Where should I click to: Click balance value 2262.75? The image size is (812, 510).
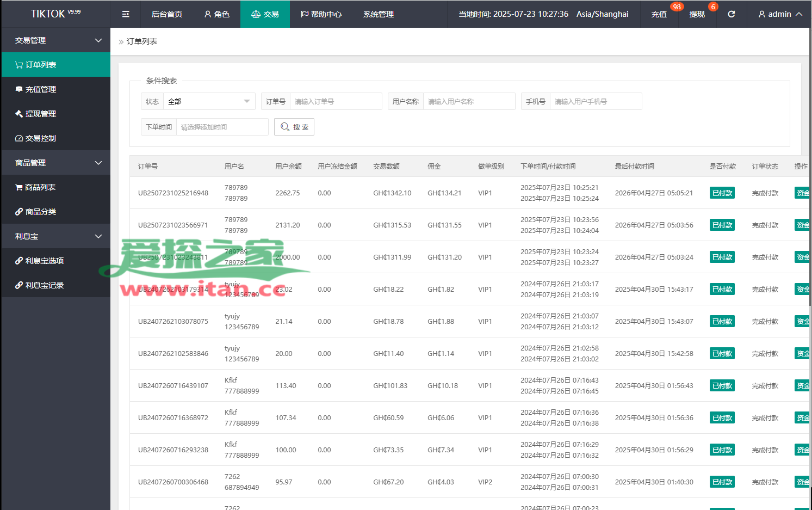[x=288, y=193]
